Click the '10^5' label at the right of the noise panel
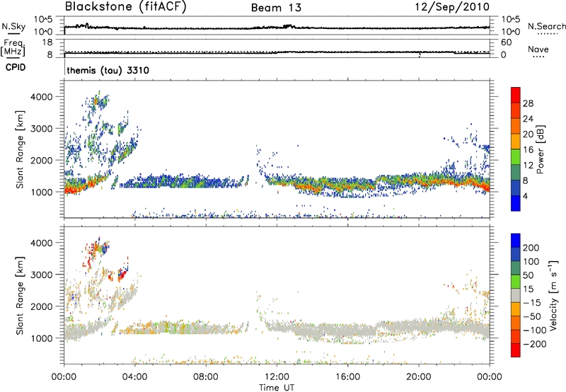Viewport: 566px width, 392px height. (511, 20)
